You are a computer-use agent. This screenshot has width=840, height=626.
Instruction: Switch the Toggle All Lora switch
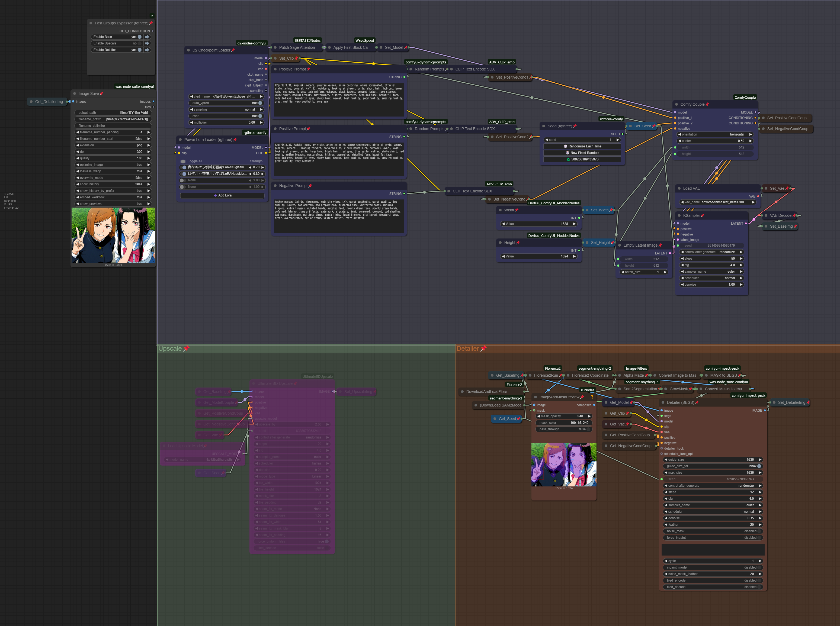coord(183,162)
